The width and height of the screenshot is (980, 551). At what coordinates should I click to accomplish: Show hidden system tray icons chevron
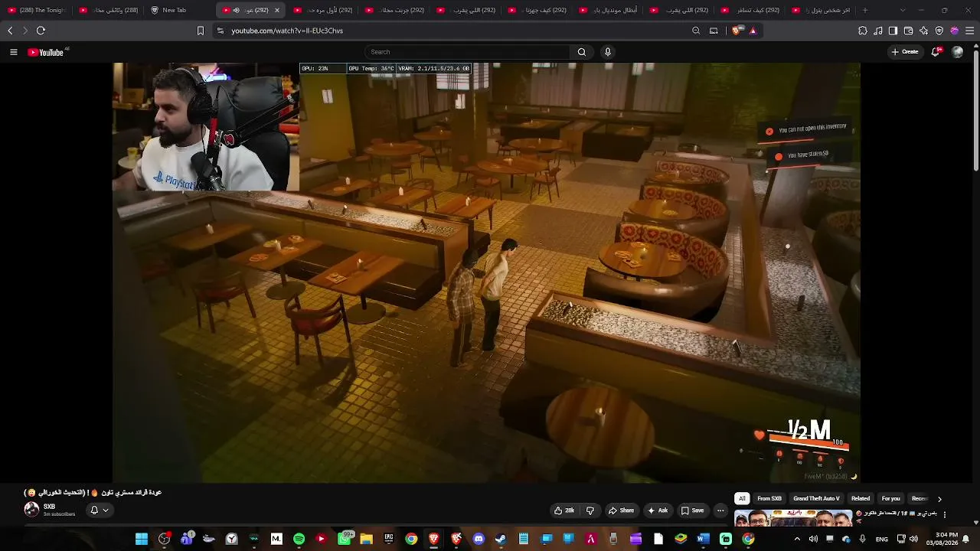pos(797,539)
